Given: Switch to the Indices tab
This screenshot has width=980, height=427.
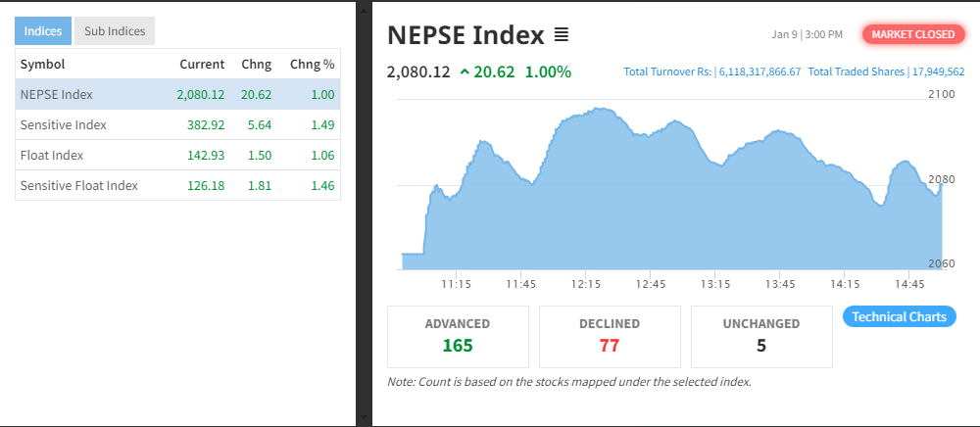Looking at the screenshot, I should coord(43,31).
